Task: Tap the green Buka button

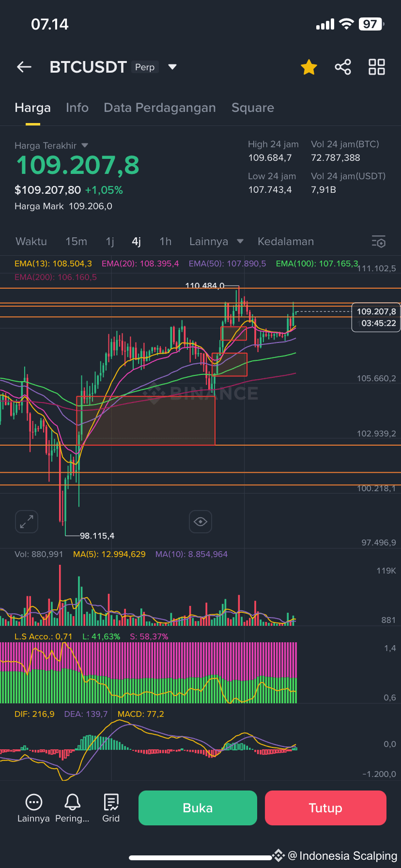Action: pyautogui.click(x=198, y=808)
